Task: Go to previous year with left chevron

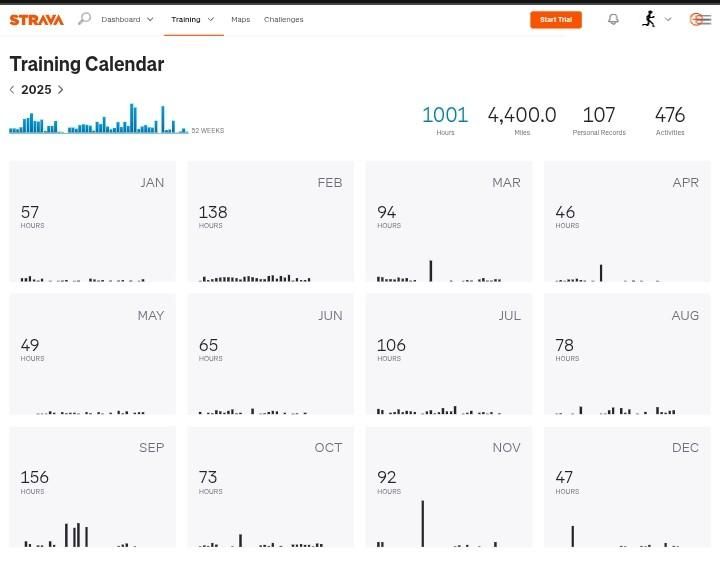Action: pos(12,90)
